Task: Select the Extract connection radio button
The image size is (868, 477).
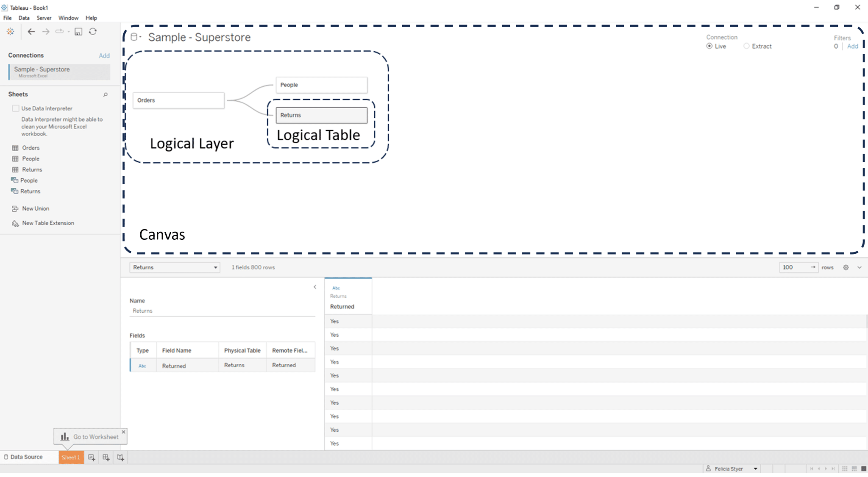Action: [x=747, y=46]
